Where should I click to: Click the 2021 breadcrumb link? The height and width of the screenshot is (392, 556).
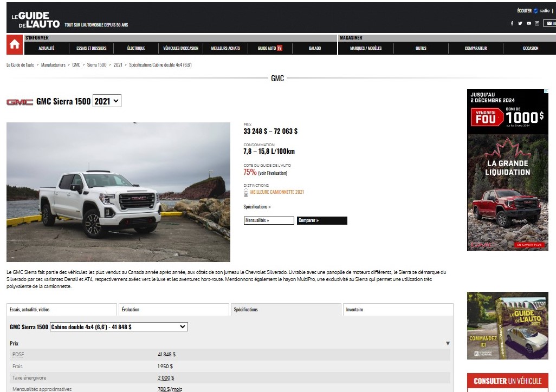(x=118, y=65)
